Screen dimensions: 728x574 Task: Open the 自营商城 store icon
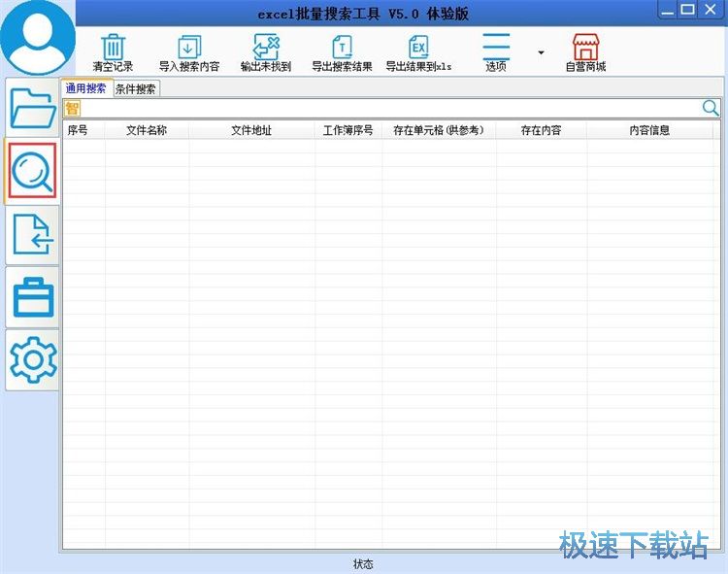pos(586,47)
